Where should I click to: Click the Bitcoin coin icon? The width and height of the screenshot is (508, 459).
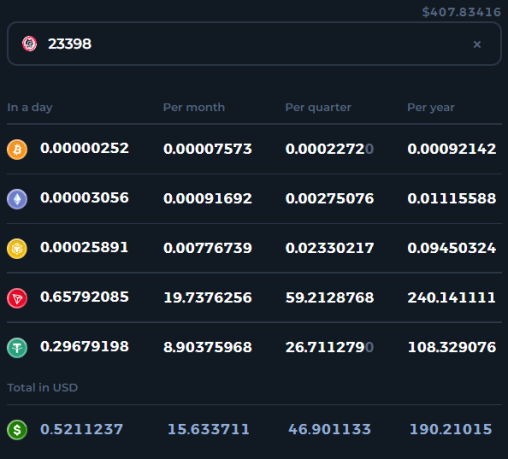click(x=17, y=149)
